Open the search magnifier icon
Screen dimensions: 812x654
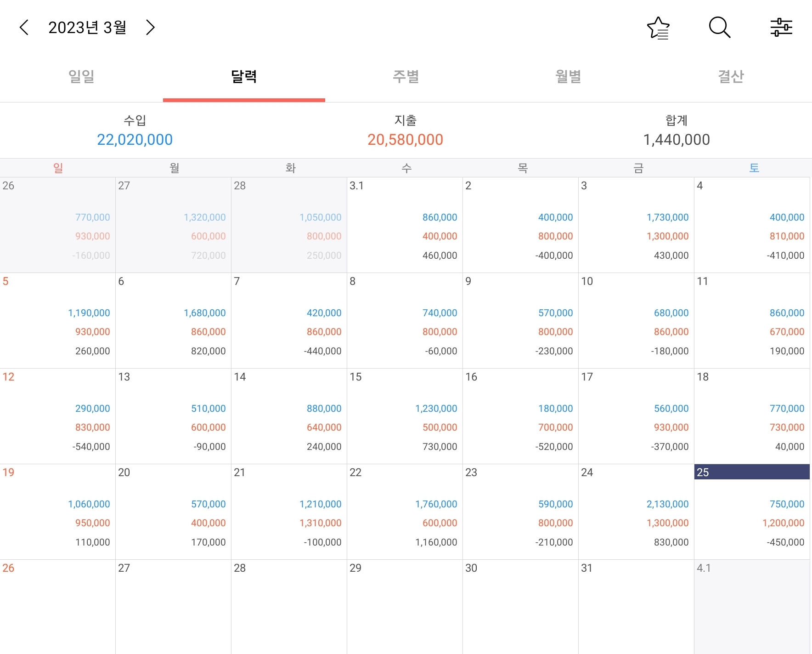pos(720,28)
